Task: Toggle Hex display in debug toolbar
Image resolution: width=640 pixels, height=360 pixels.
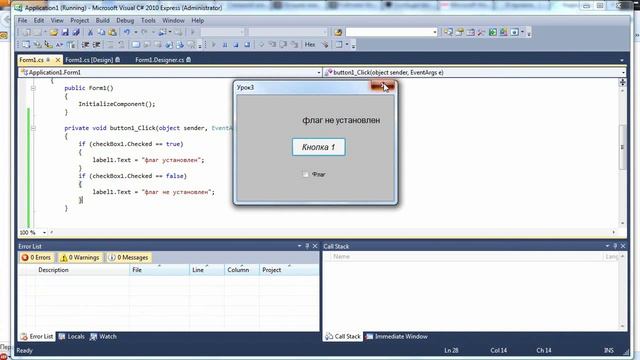Action: point(310,45)
